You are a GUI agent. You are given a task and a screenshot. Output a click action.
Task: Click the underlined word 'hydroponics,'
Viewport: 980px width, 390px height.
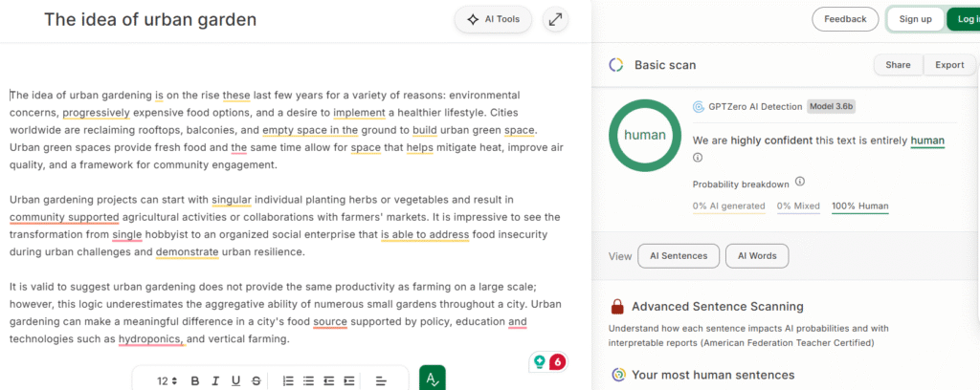pos(151,339)
